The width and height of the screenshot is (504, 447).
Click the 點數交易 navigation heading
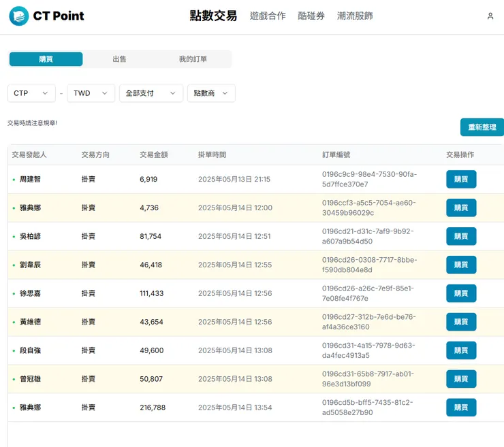[213, 16]
